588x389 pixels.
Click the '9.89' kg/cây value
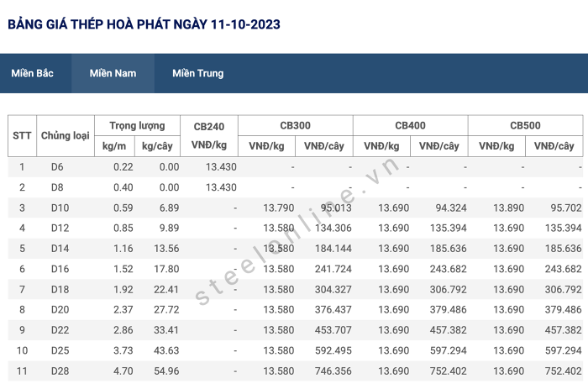pyautogui.click(x=169, y=228)
